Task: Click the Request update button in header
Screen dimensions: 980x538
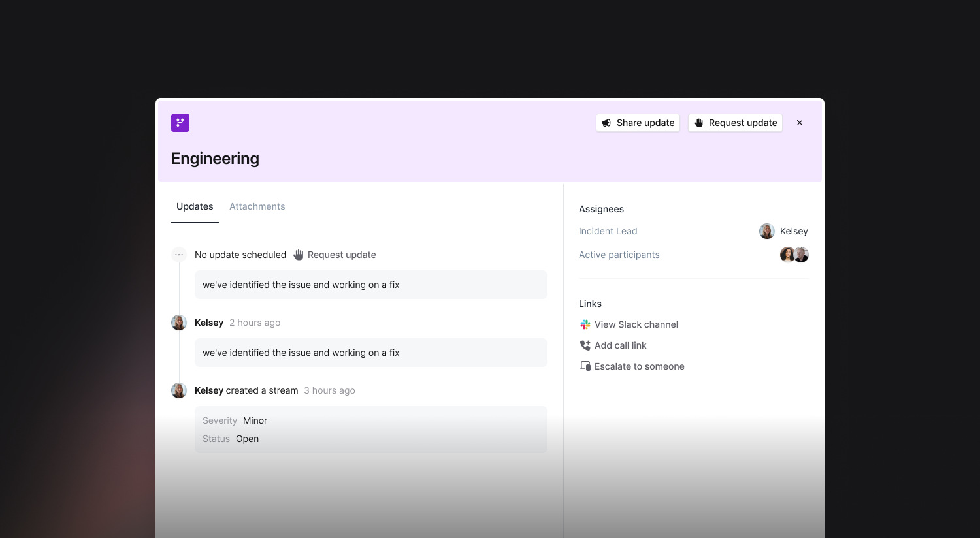Action: [x=735, y=123]
